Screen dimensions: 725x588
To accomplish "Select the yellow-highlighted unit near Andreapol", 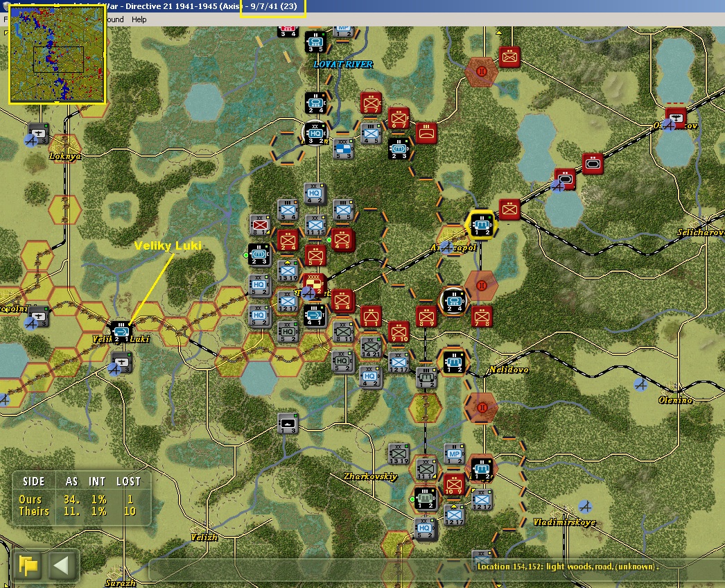I will pos(481,225).
